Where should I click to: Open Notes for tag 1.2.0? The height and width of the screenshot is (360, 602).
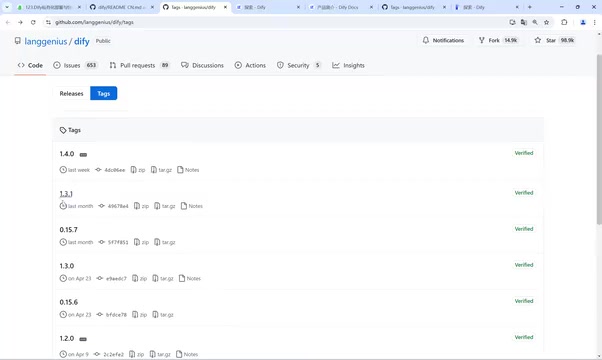(x=187, y=354)
